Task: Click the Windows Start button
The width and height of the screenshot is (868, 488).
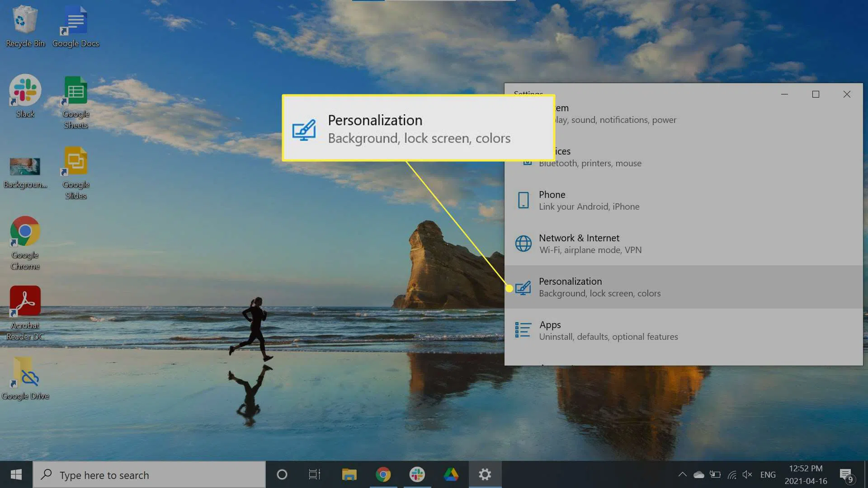Action: [16, 474]
